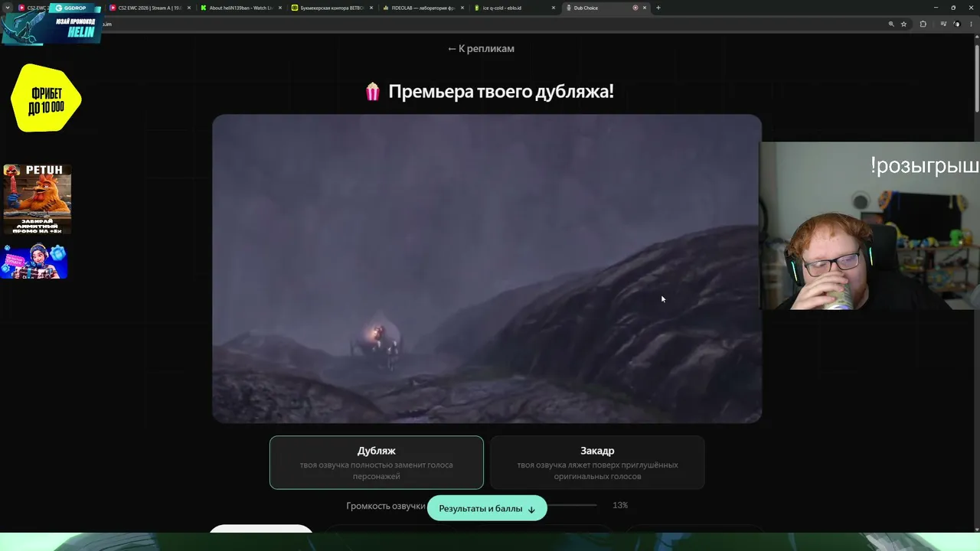The width and height of the screenshot is (980, 551).
Task: Click the voiceover volume slider track
Action: (x=572, y=505)
